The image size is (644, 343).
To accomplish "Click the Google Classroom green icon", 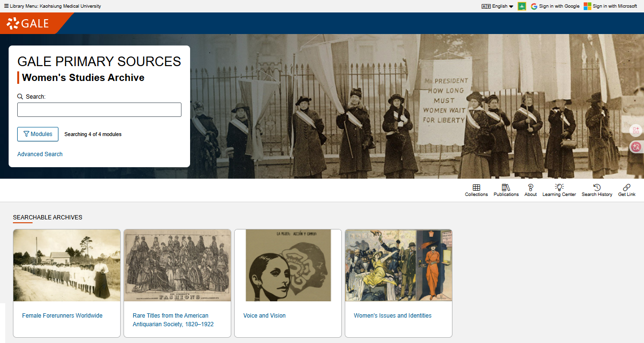I will coord(522,6).
